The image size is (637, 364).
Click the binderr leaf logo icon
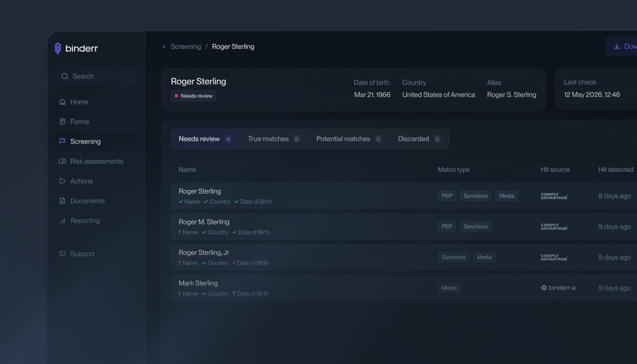click(58, 48)
